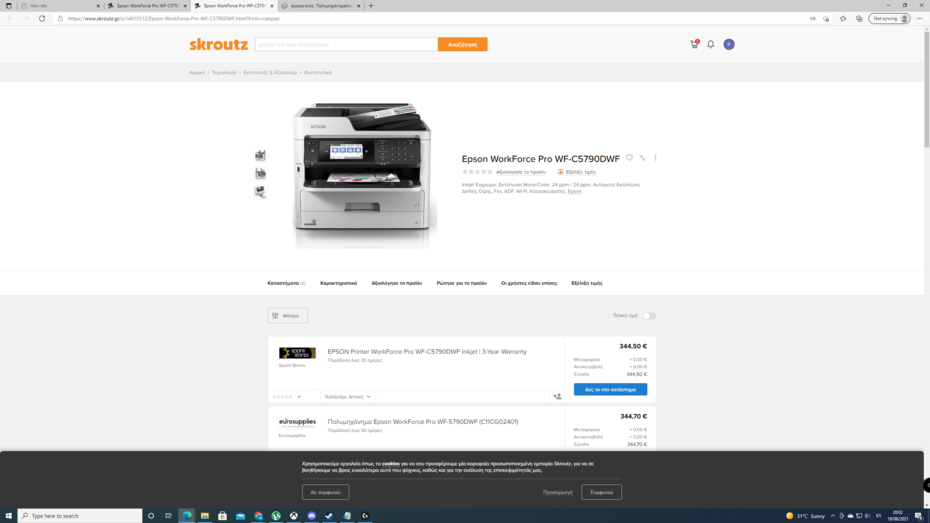Click the skroutz search input field

tap(346, 44)
